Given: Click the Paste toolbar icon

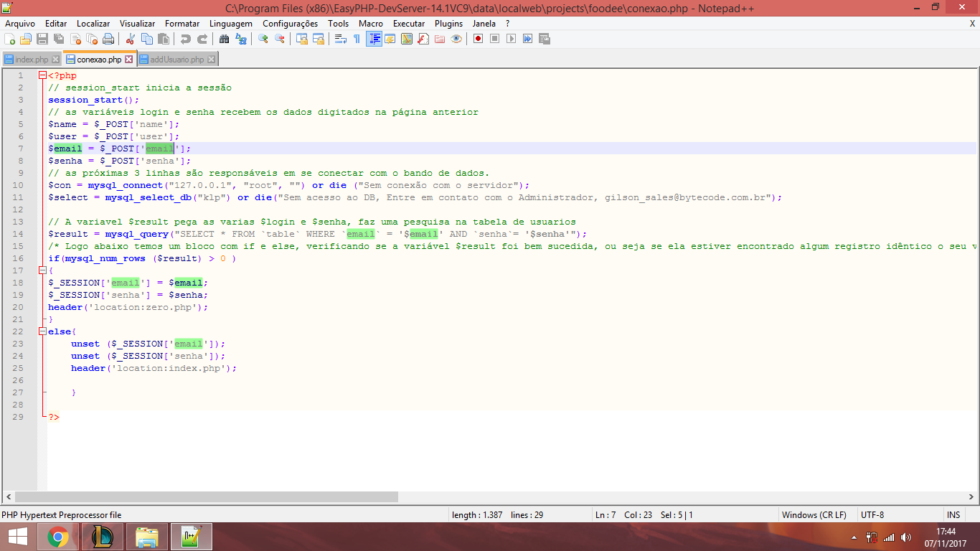Looking at the screenshot, I should coord(164,39).
